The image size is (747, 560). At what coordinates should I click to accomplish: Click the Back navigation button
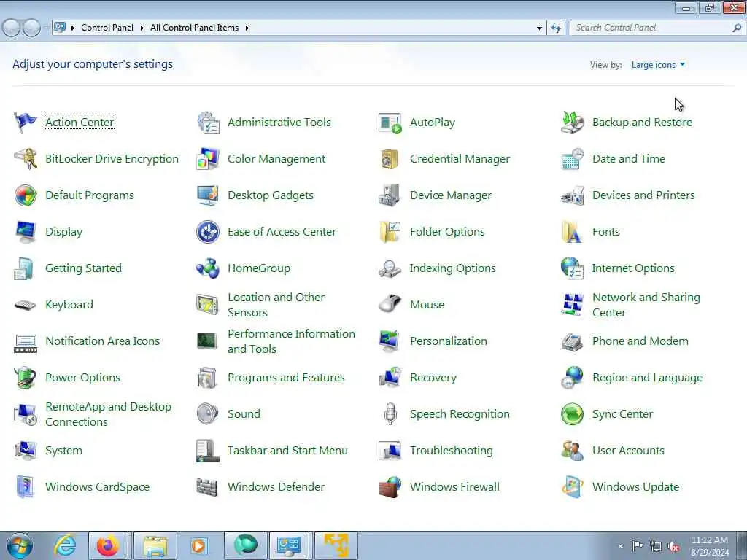12,28
